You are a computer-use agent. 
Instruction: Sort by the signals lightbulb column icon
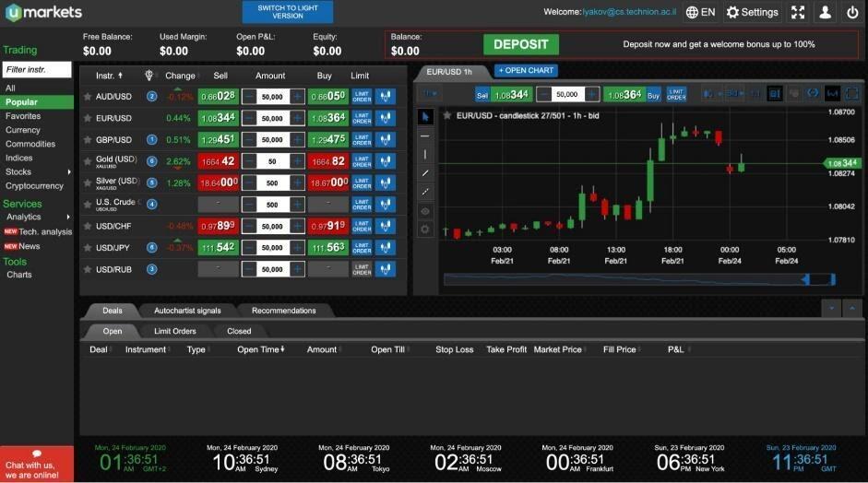point(149,76)
